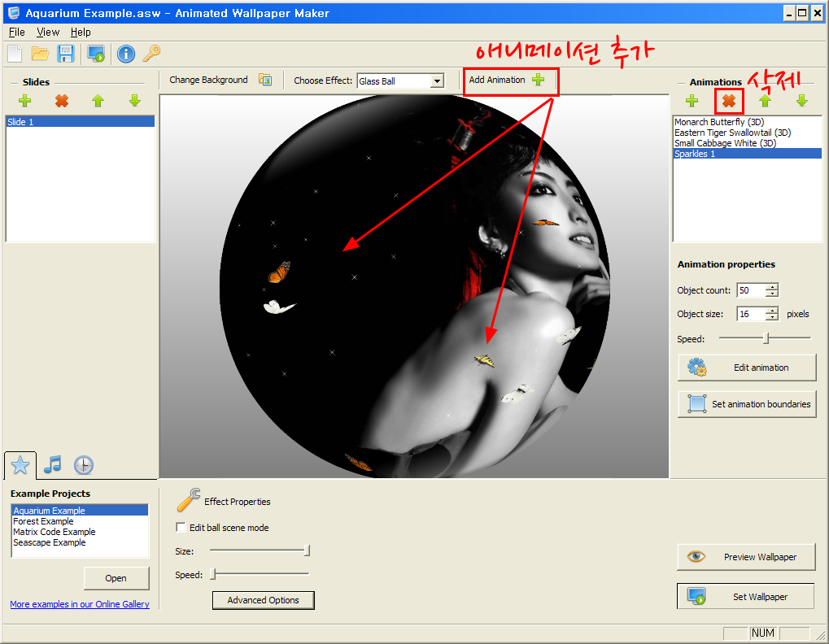The width and height of the screenshot is (829, 644).
Task: Click the Set Wallpaper button
Action: tap(746, 597)
